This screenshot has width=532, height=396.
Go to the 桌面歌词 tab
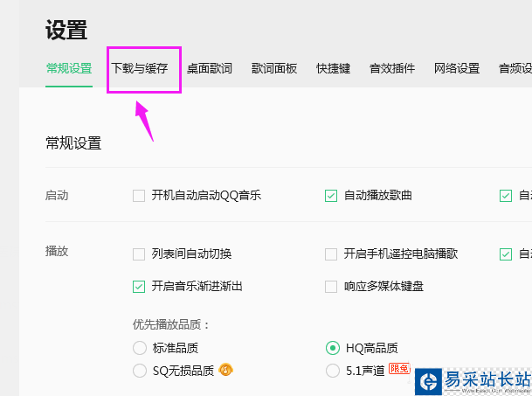point(210,68)
